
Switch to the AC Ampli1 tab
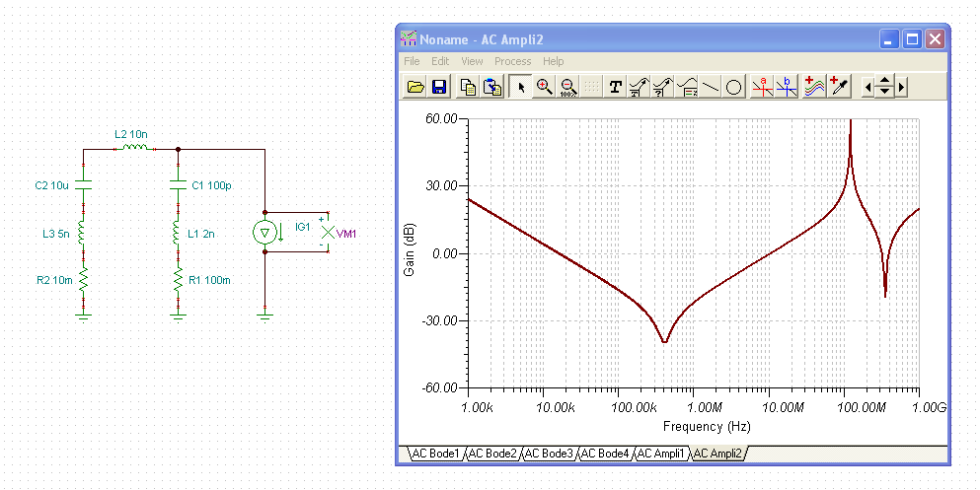tap(662, 454)
